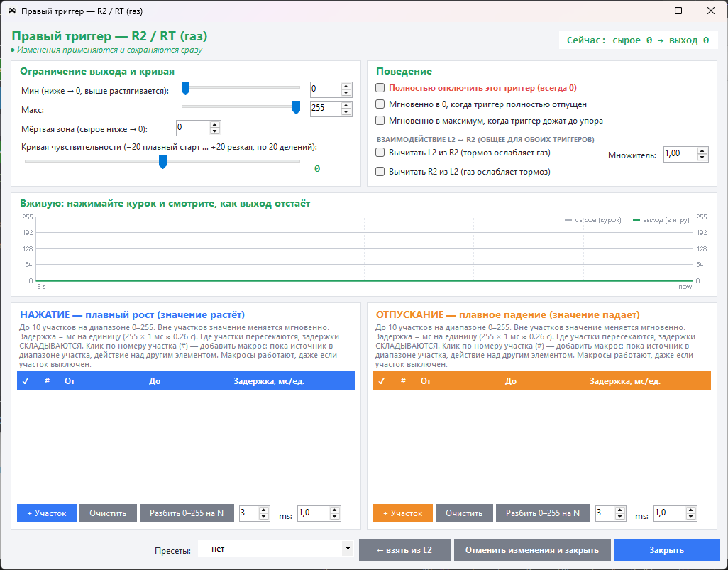The width and height of the screenshot is (728, 570).
Task: Open the Пресеты dropdown list
Action: (276, 549)
